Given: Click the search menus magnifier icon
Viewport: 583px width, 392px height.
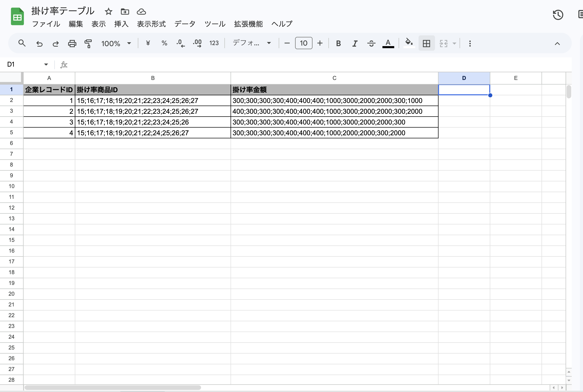Looking at the screenshot, I should coord(22,43).
